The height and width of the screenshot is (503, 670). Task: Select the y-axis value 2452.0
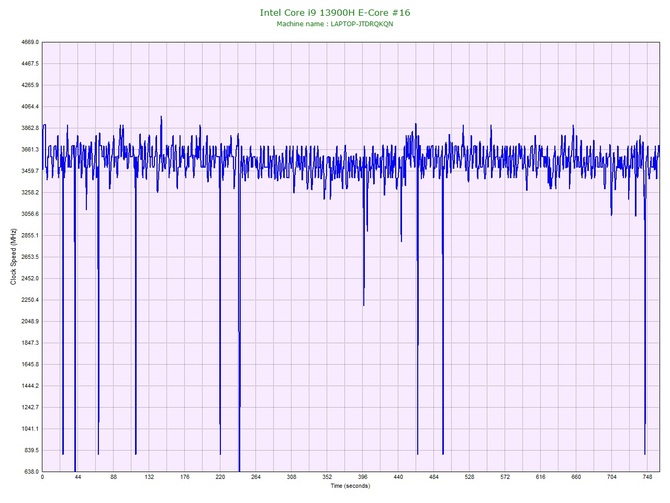click(29, 278)
